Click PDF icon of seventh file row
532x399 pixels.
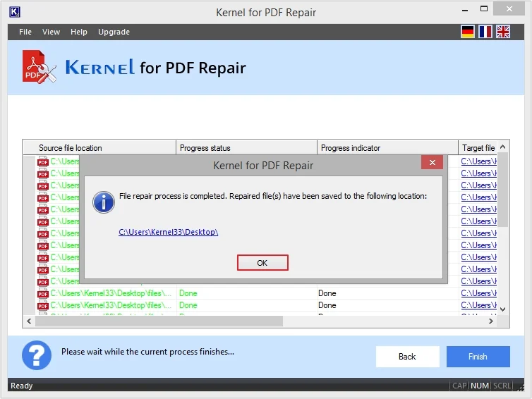(x=43, y=233)
